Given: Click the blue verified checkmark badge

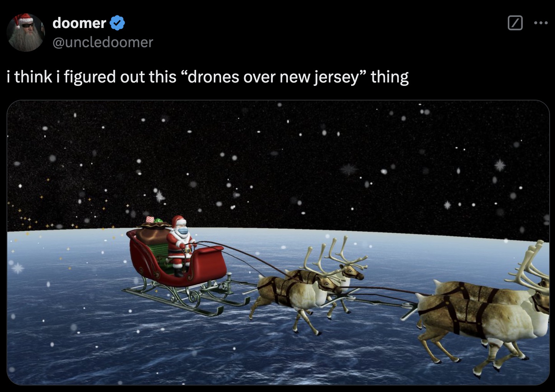Looking at the screenshot, I should tap(116, 23).
